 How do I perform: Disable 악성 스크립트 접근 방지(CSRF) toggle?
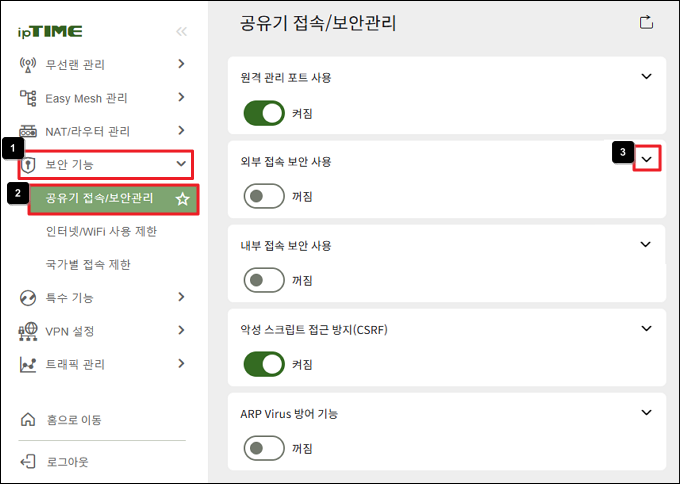point(264,364)
